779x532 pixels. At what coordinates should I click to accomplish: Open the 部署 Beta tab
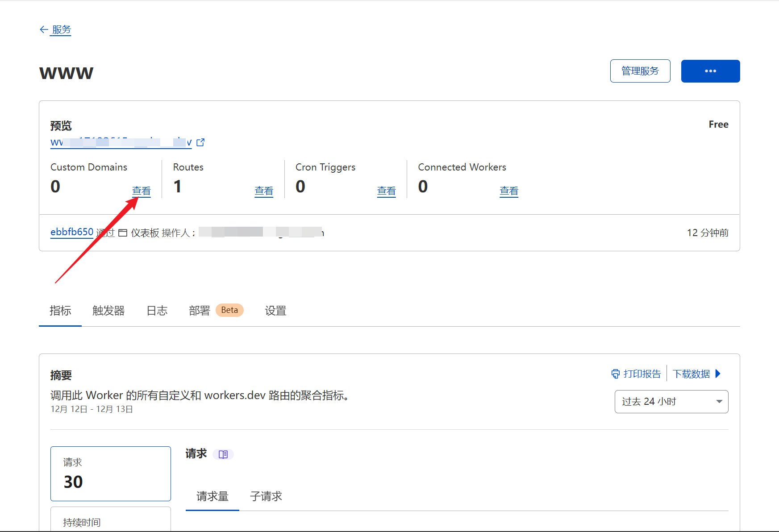pyautogui.click(x=216, y=311)
